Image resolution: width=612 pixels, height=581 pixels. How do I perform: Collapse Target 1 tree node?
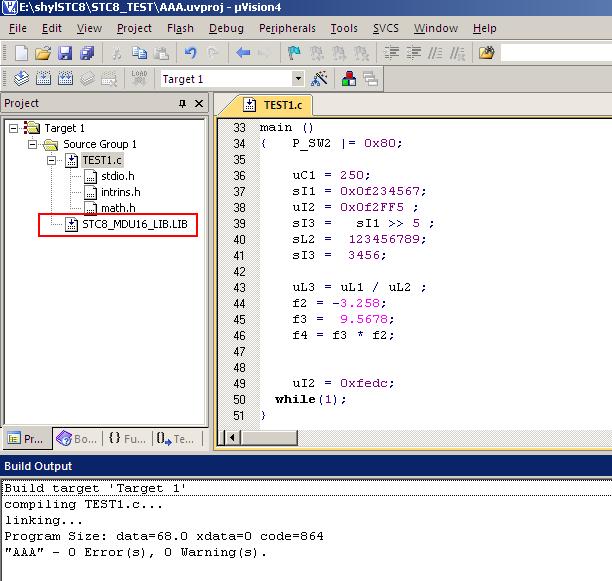tap(13, 128)
